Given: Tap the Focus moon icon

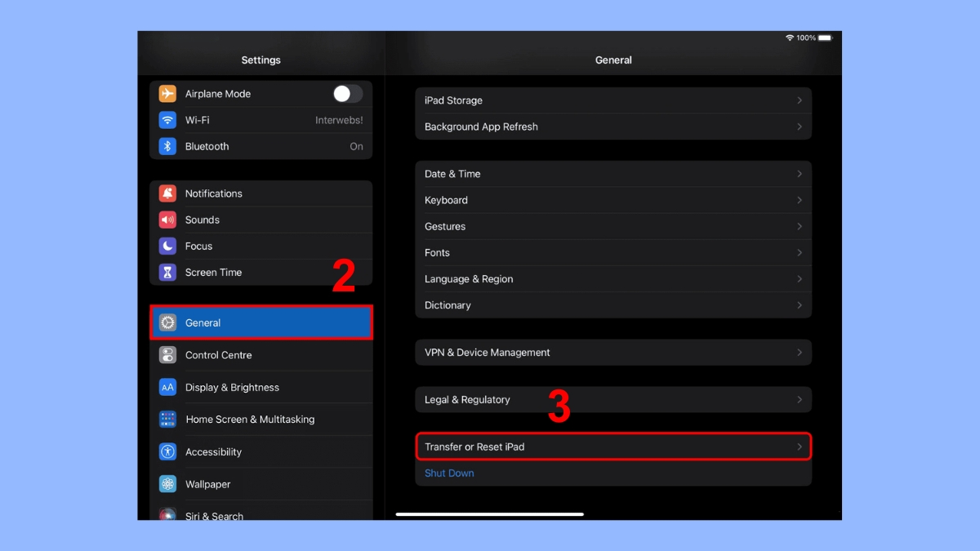Looking at the screenshot, I should tap(167, 246).
